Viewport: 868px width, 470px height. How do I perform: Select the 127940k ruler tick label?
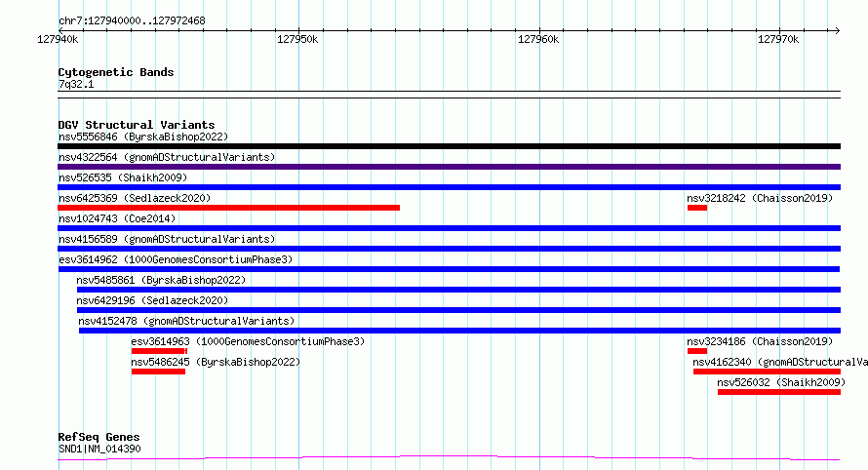click(58, 39)
